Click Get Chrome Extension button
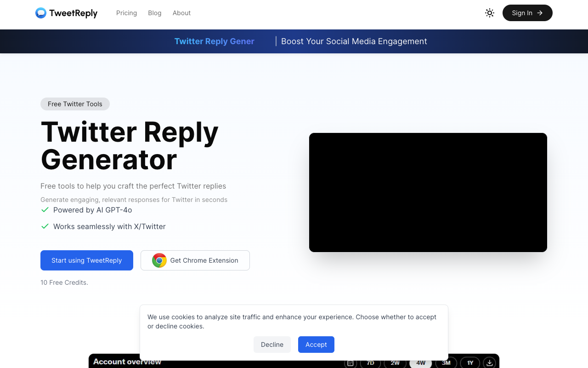The width and height of the screenshot is (588, 368). coord(195,260)
